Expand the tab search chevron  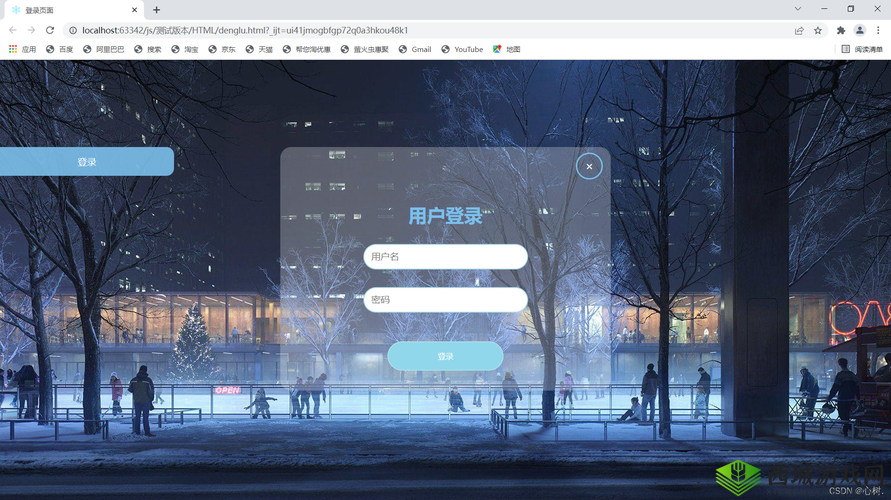798,9
